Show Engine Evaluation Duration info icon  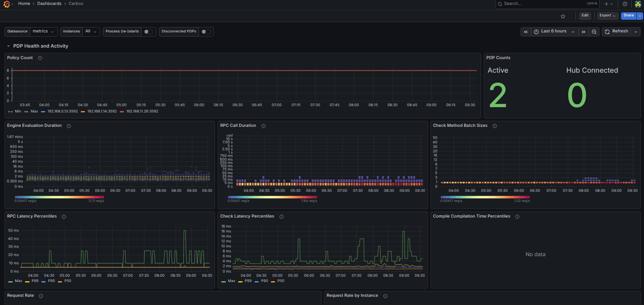tap(69, 126)
